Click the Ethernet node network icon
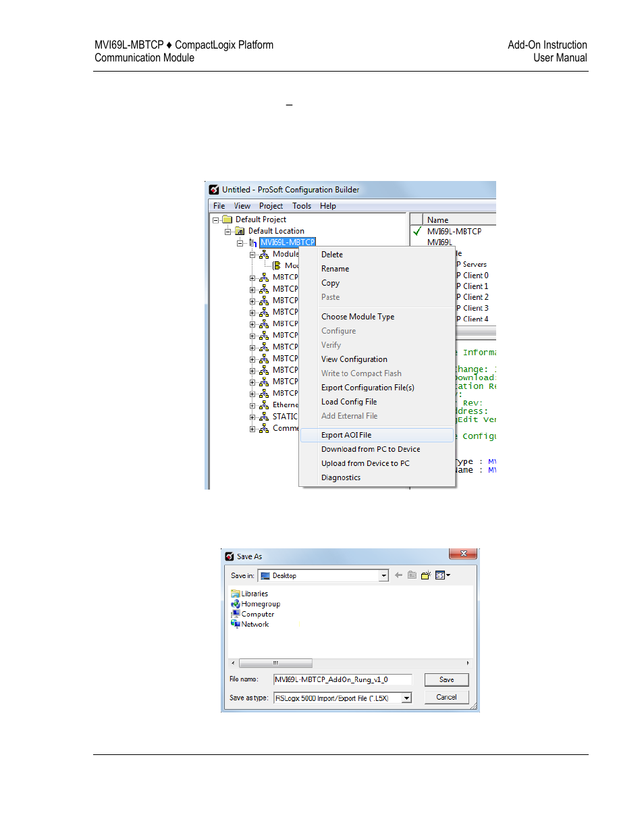The image size is (644, 834). point(264,405)
